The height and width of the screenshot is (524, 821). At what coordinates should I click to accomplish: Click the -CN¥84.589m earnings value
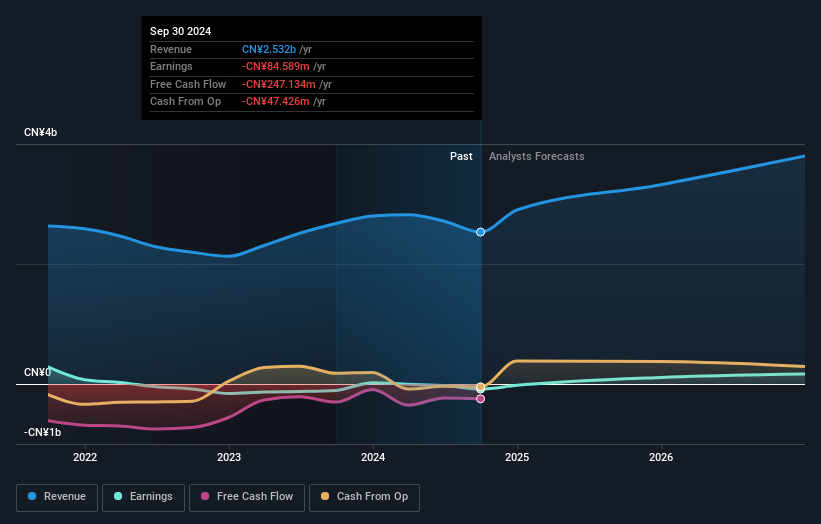point(275,66)
